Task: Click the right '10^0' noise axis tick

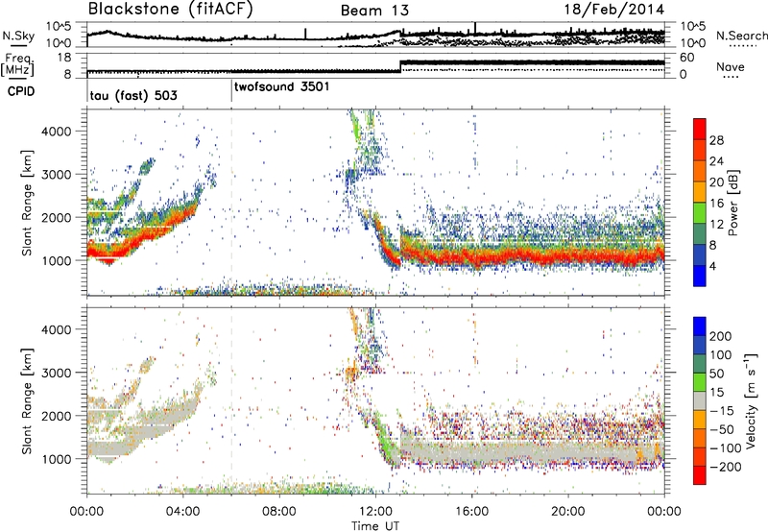Action: coord(693,43)
